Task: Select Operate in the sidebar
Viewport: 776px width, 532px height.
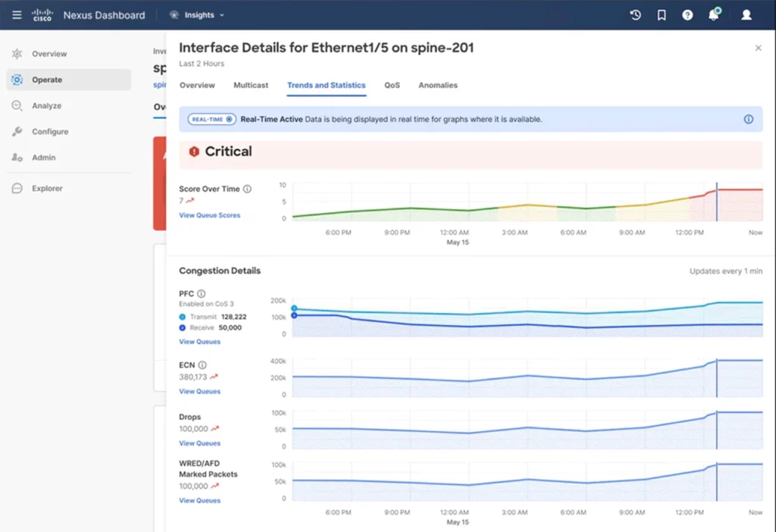Action: tap(69, 80)
